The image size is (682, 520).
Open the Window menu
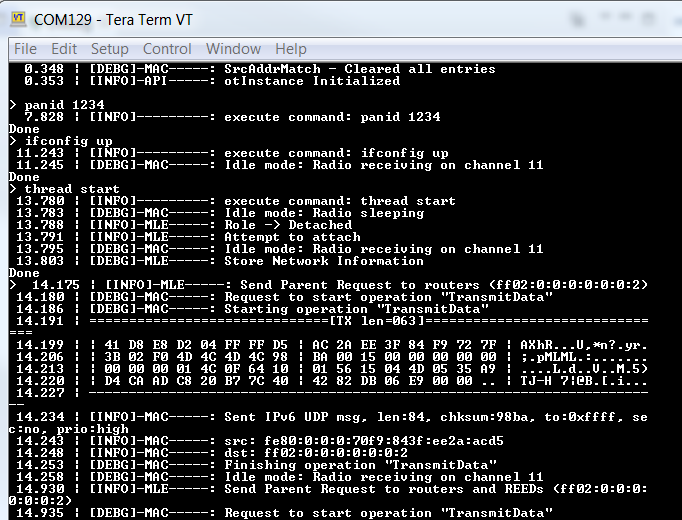pos(233,49)
